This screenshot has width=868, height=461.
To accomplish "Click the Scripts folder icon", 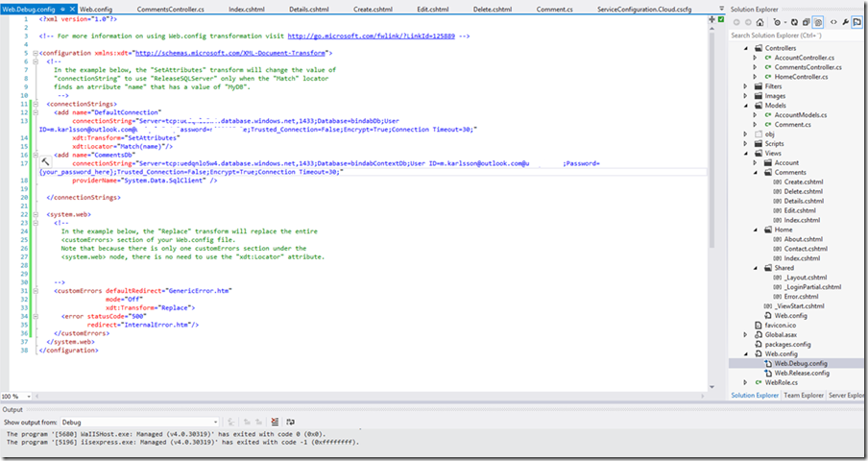I will [x=759, y=143].
